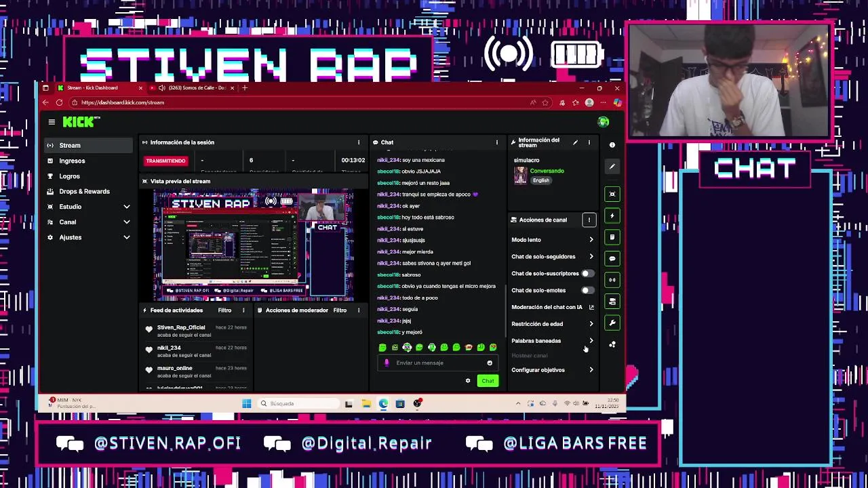Open the Copilot icon in browser toolbar
This screenshot has width=868, height=488.
(616, 102)
